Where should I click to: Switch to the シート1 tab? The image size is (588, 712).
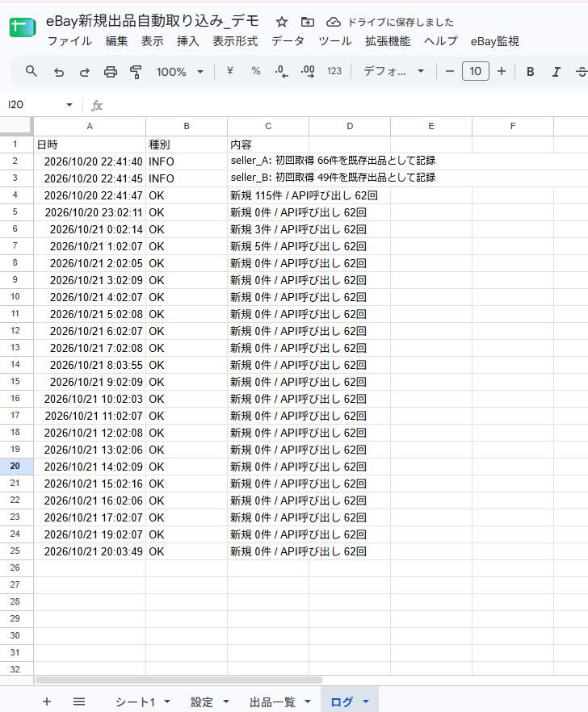(135, 702)
